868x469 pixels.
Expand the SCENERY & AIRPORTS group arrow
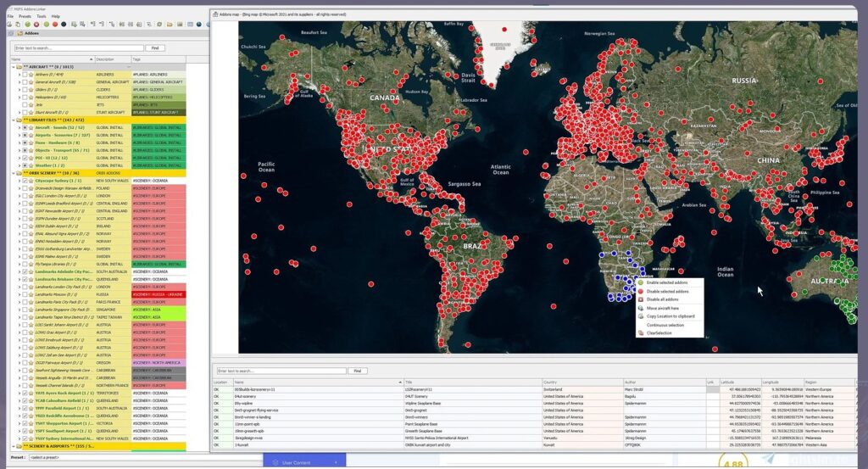point(14,446)
